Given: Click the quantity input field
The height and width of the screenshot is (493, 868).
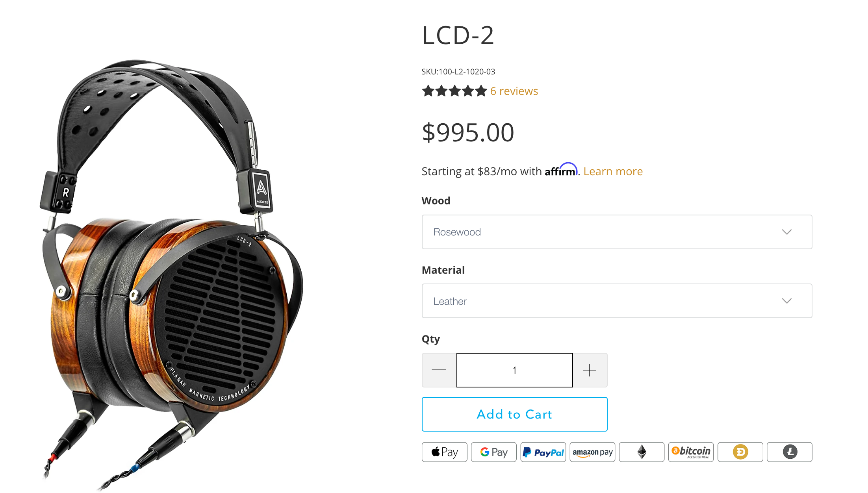Looking at the screenshot, I should (514, 370).
